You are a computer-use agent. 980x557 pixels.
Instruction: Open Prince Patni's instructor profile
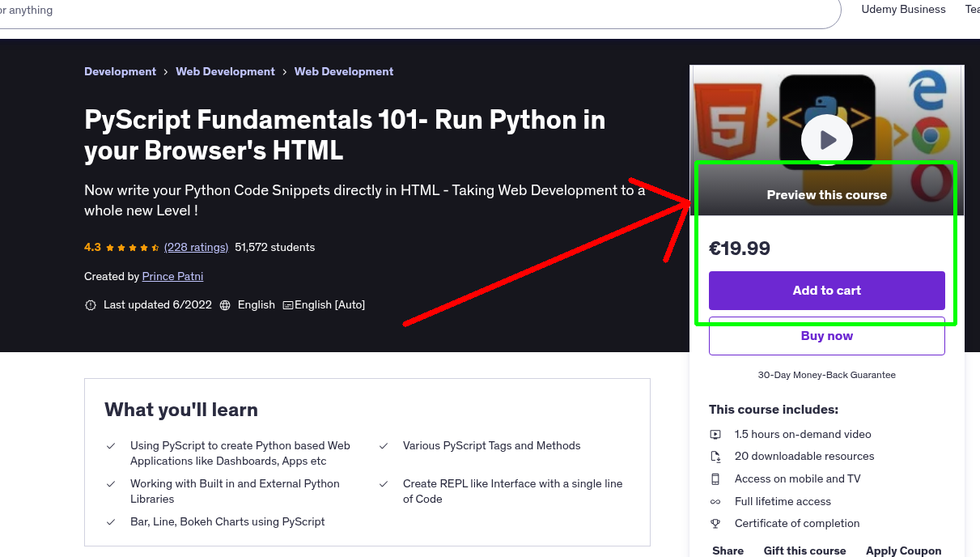(x=172, y=276)
